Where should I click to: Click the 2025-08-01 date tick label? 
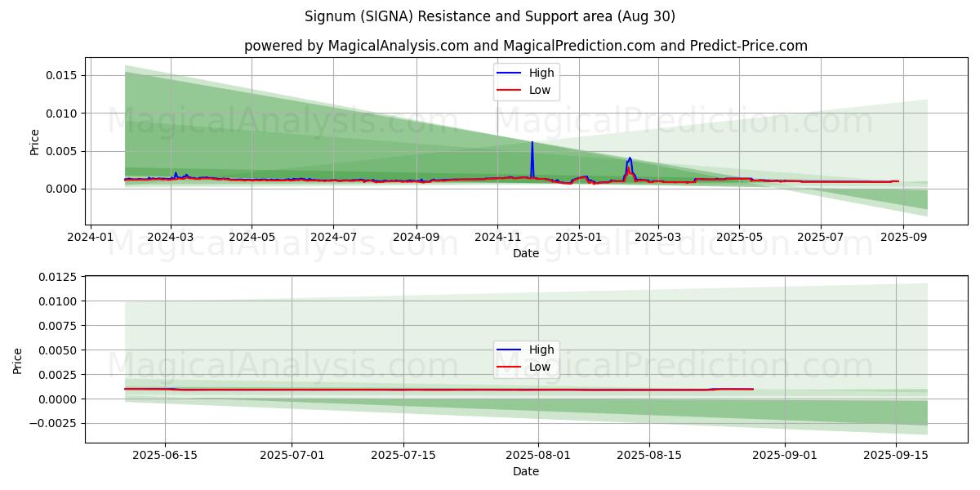click(537, 456)
